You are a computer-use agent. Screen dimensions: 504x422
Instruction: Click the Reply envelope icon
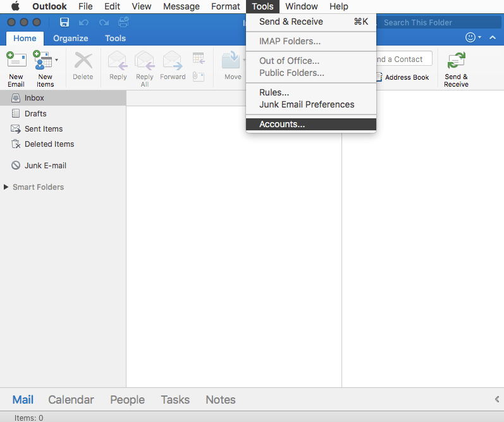(x=118, y=60)
